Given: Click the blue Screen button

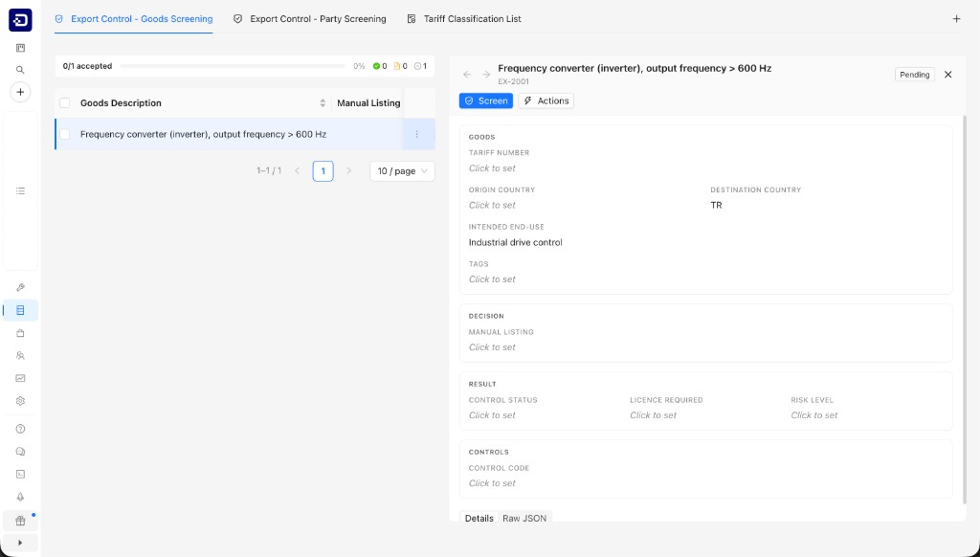Looking at the screenshot, I should click(485, 100).
